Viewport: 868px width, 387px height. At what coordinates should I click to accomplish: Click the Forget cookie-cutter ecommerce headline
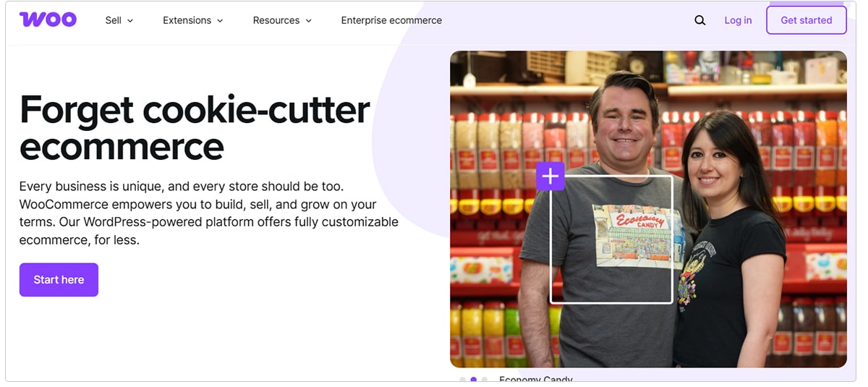(195, 128)
